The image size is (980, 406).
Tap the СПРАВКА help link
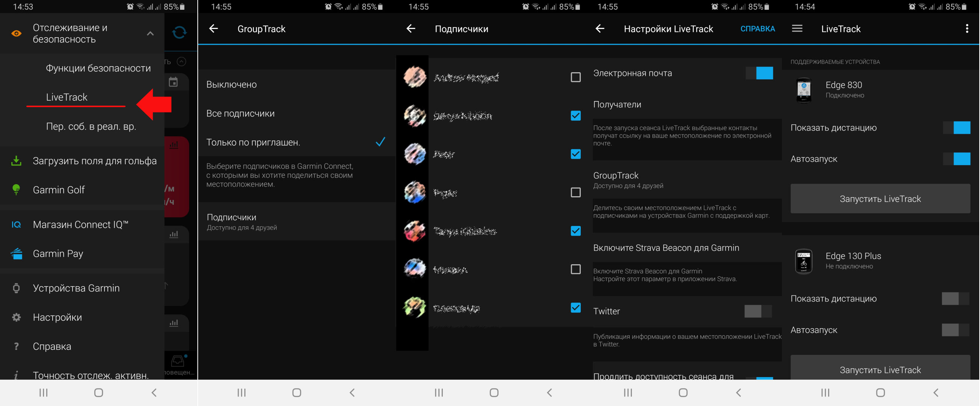(757, 29)
